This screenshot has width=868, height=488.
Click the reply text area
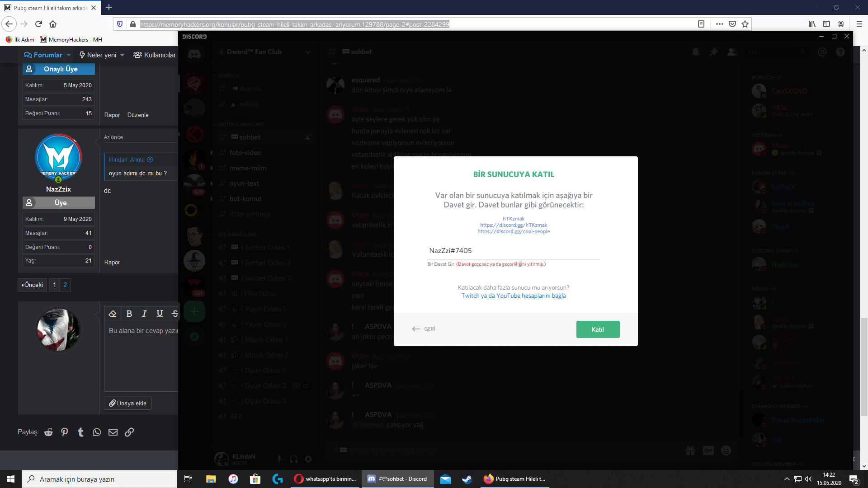[x=141, y=357]
